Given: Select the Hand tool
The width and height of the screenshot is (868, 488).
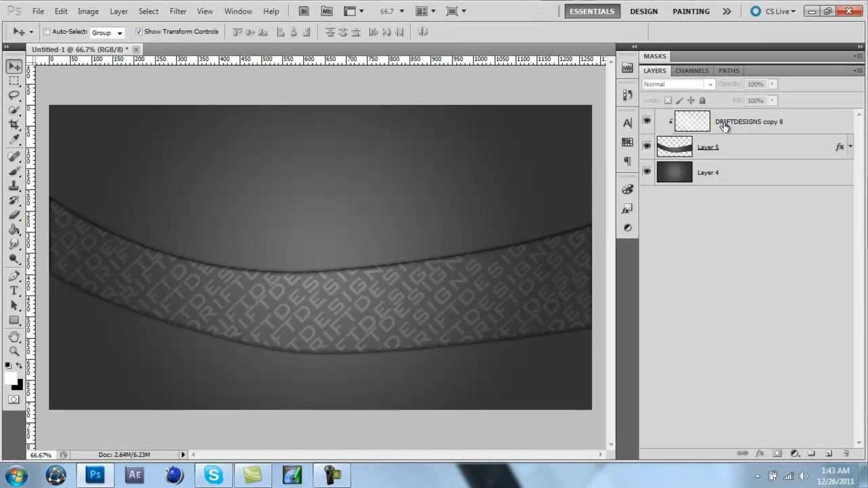Looking at the screenshot, I should 14,337.
